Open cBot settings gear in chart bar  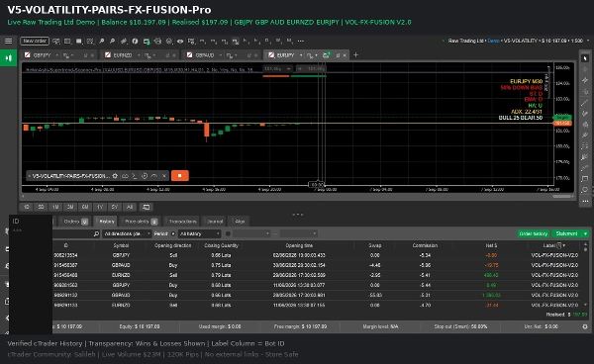click(x=115, y=176)
